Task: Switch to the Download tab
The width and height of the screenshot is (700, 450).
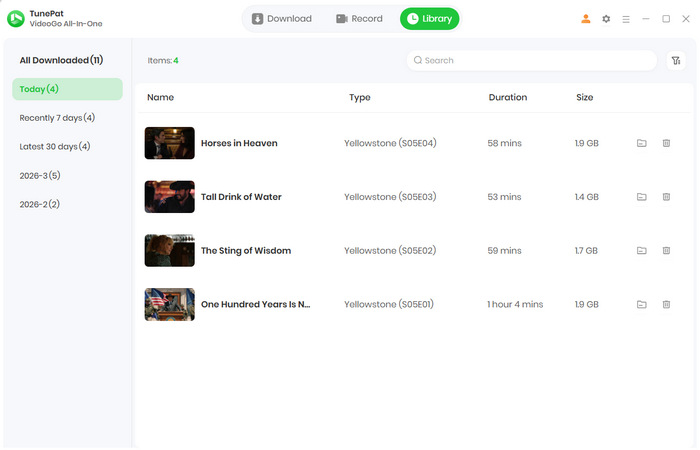Action: coord(282,19)
